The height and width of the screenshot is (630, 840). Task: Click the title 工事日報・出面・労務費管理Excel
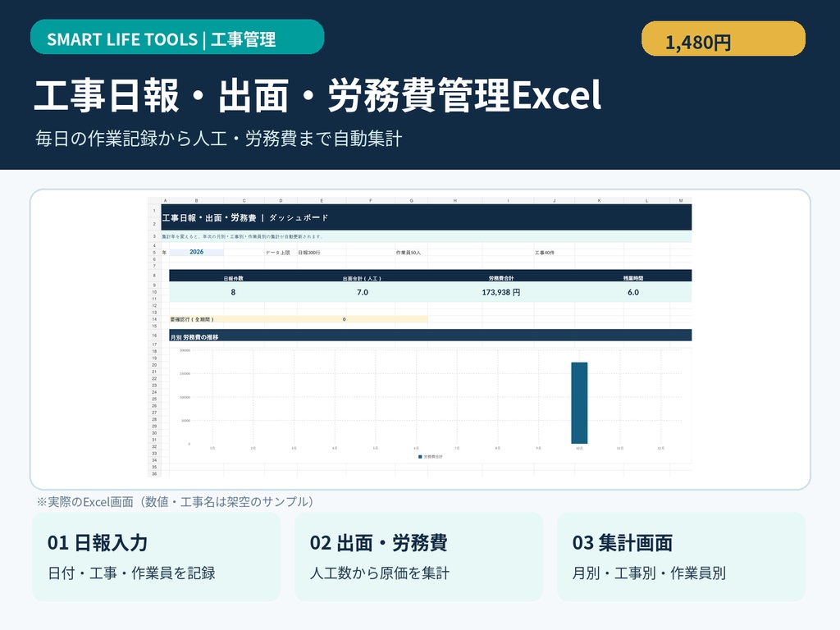tap(317, 95)
